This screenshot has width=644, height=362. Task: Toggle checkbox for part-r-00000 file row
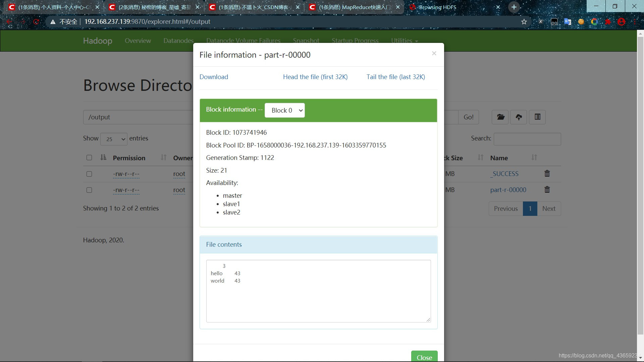coord(89,190)
